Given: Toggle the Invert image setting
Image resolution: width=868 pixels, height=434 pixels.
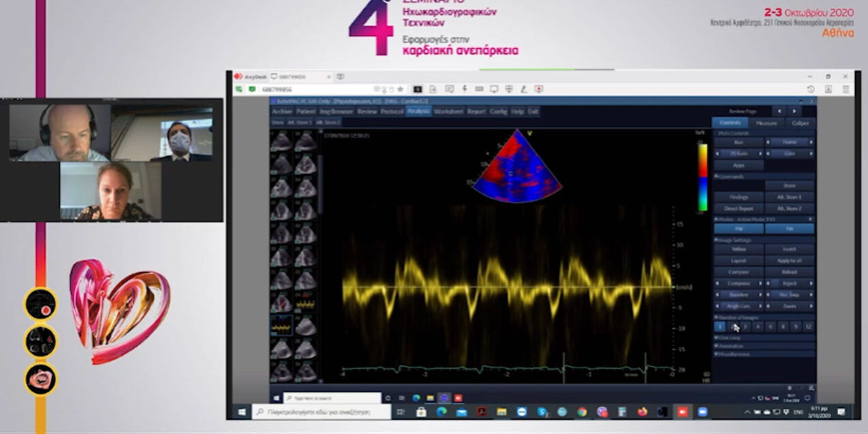Looking at the screenshot, I should [x=789, y=249].
